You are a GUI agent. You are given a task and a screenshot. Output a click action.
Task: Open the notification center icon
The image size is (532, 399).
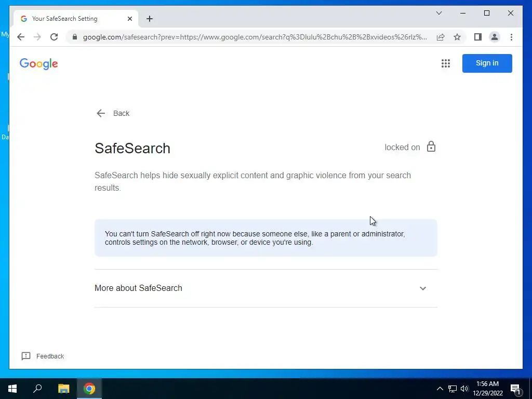pyautogui.click(x=515, y=389)
